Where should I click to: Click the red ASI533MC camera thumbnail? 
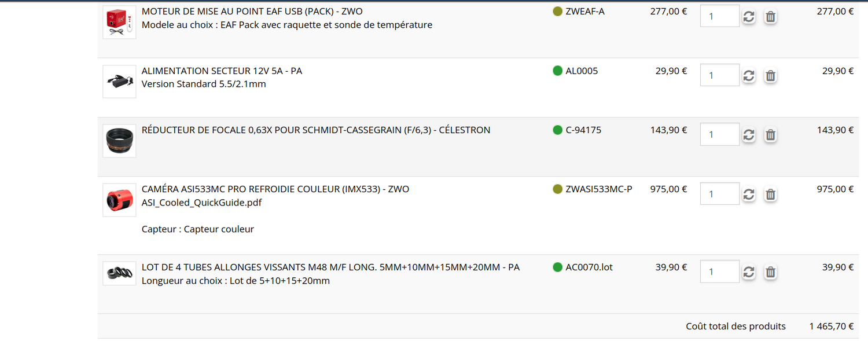pos(119,200)
